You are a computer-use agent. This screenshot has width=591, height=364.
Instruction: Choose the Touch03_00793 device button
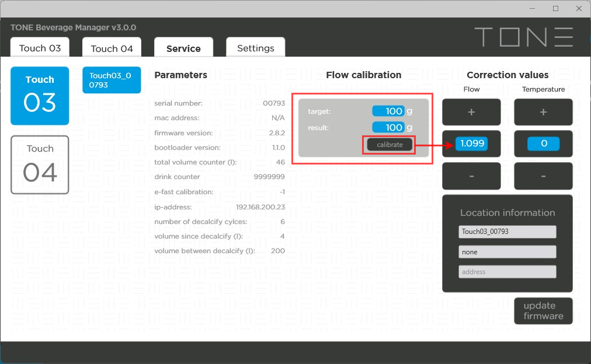[112, 80]
